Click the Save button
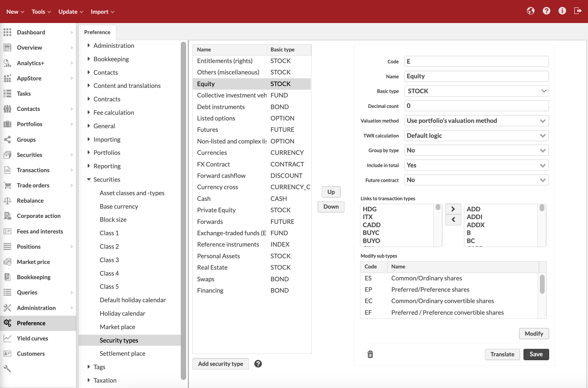 point(536,354)
